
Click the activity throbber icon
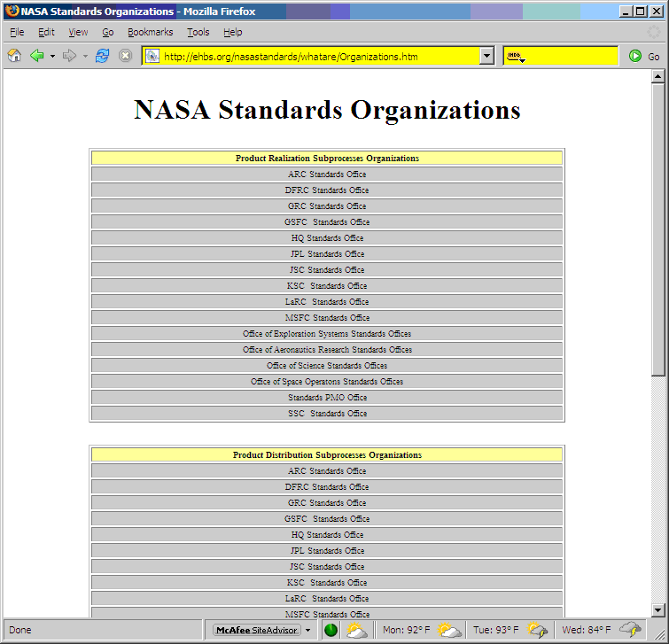(654, 32)
